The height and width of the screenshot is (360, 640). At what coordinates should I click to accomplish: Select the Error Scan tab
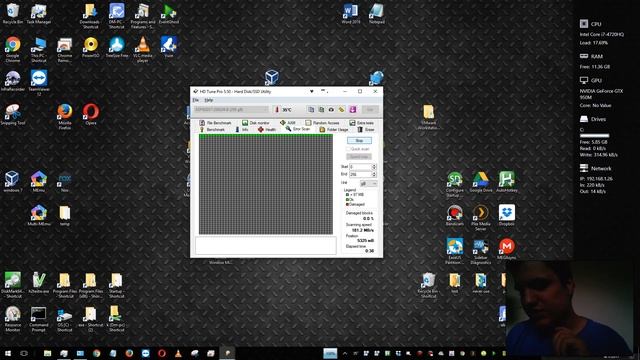[298, 129]
